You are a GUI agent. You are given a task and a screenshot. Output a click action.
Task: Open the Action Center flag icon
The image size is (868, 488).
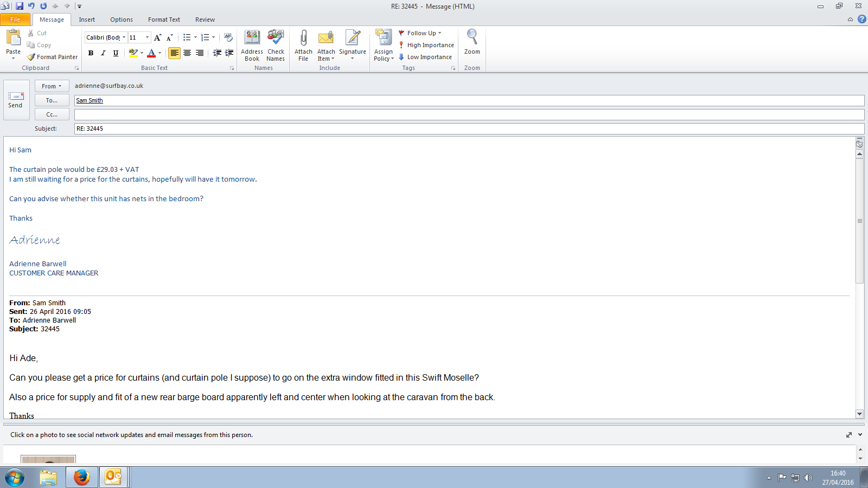[782, 478]
